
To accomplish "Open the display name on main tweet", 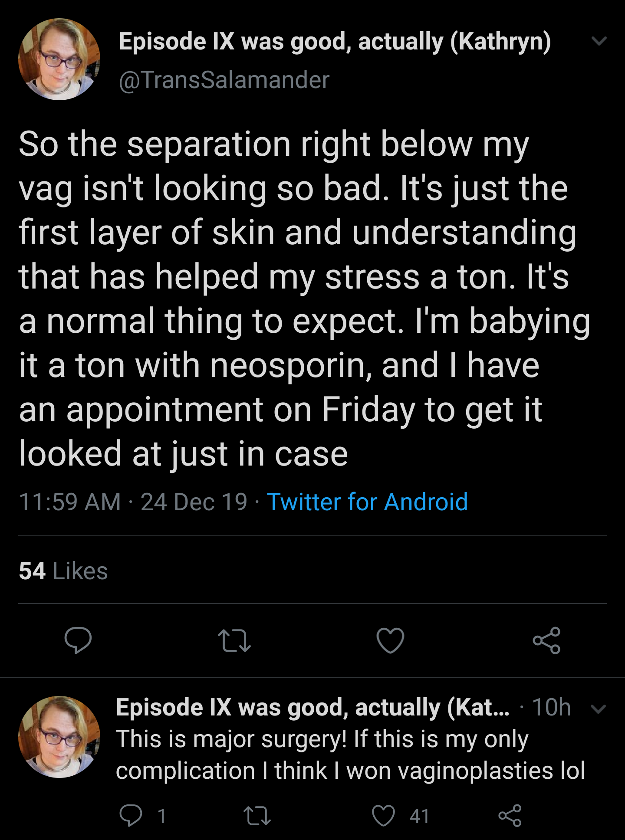I will pos(335,42).
